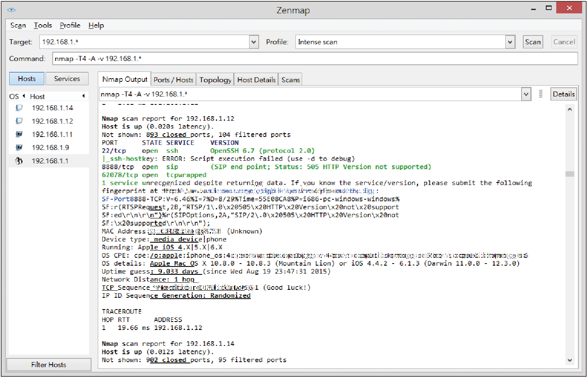Open the Profile menu
Image resolution: width=588 pixels, height=378 pixels.
click(x=70, y=25)
